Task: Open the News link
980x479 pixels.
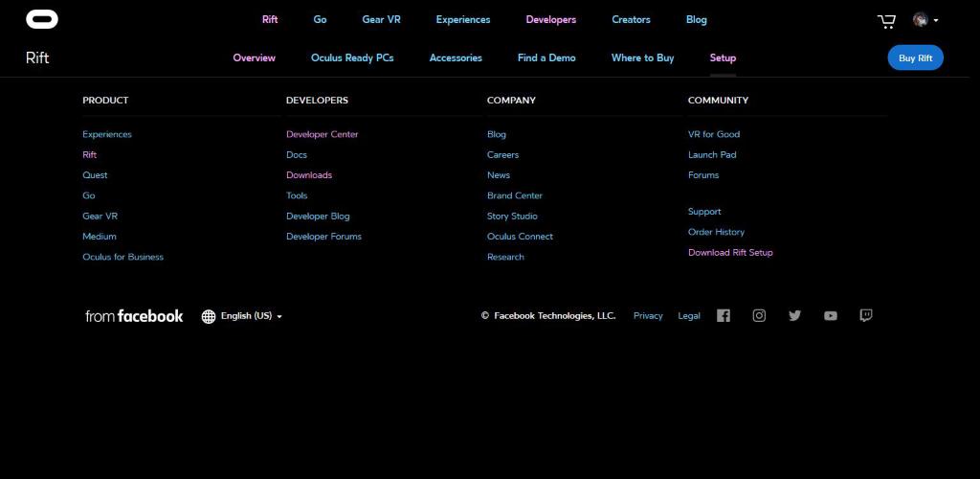Action: tap(498, 175)
